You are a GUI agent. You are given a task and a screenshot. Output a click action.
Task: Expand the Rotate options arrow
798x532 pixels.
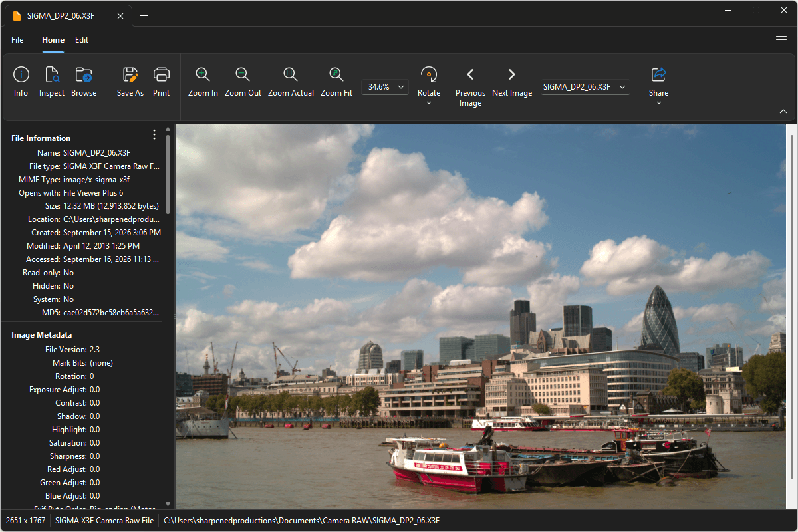(x=429, y=103)
